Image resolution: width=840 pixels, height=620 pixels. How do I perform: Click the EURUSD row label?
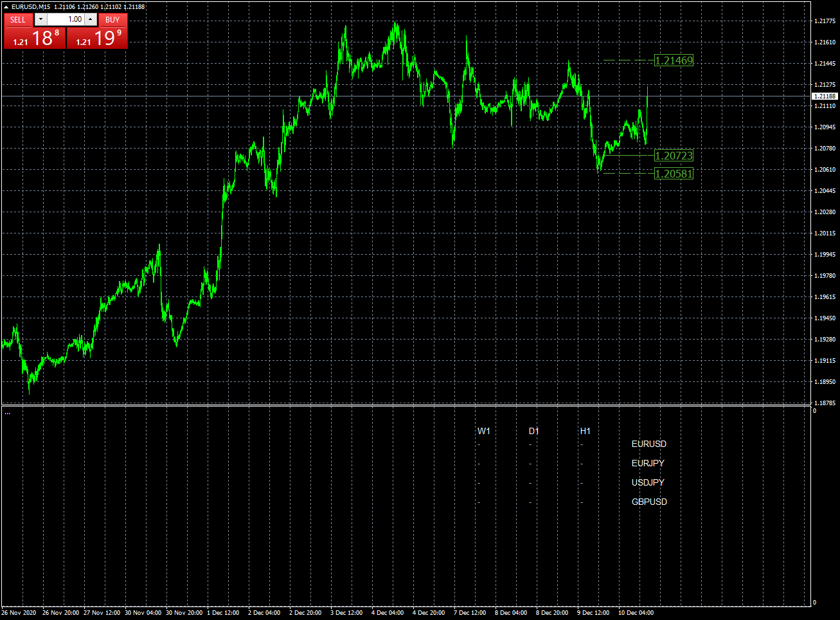[x=649, y=444]
